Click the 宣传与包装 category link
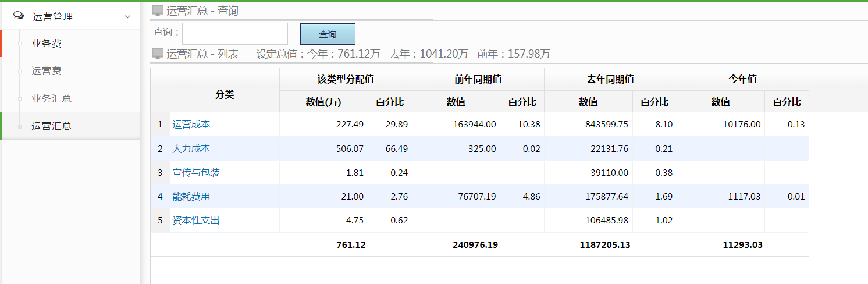 click(x=195, y=173)
